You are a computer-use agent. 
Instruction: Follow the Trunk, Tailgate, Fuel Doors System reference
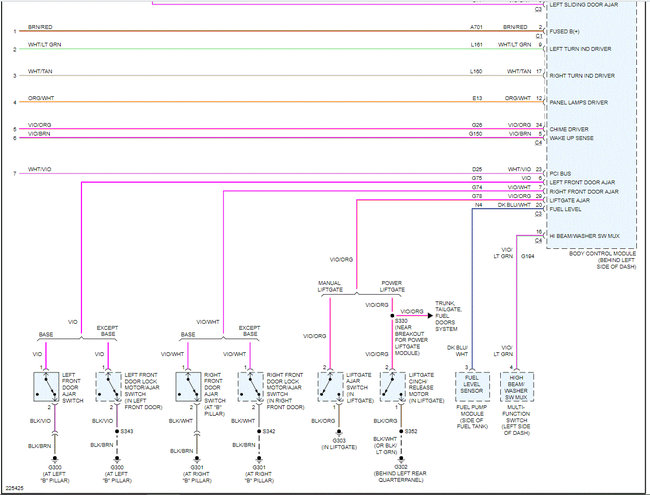tap(448, 316)
